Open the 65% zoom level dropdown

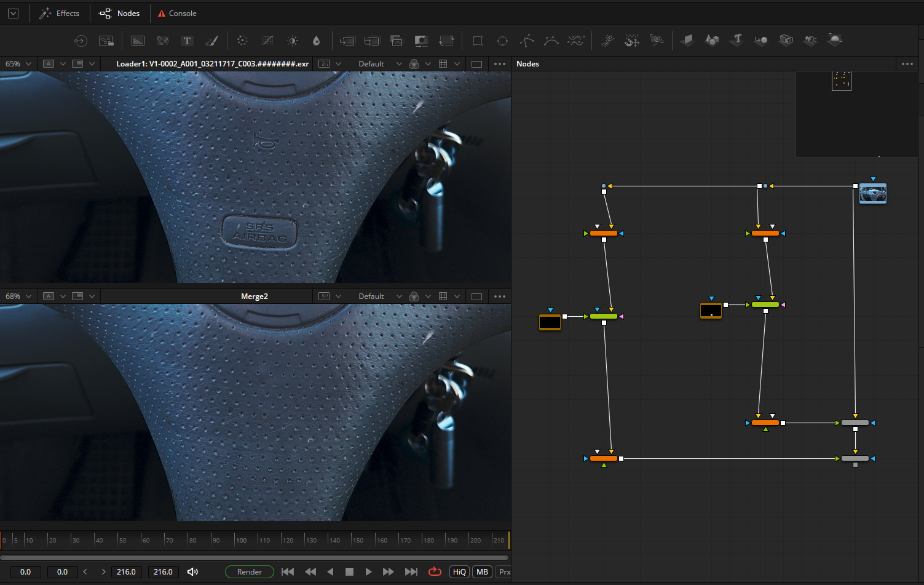[18, 63]
